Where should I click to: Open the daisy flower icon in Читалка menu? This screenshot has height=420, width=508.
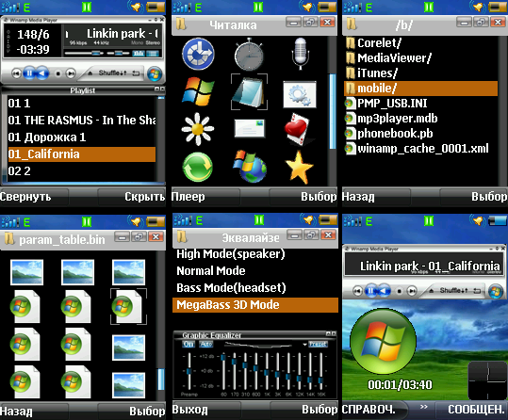point(198,129)
